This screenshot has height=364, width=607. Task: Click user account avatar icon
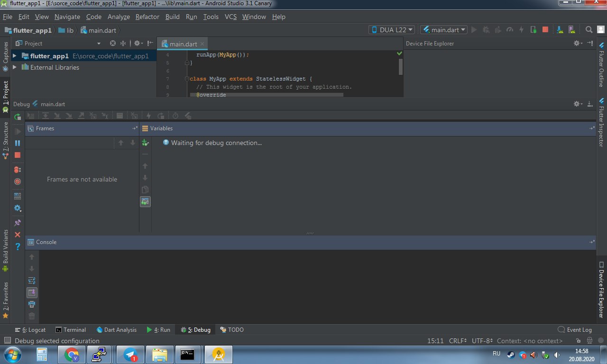click(601, 29)
